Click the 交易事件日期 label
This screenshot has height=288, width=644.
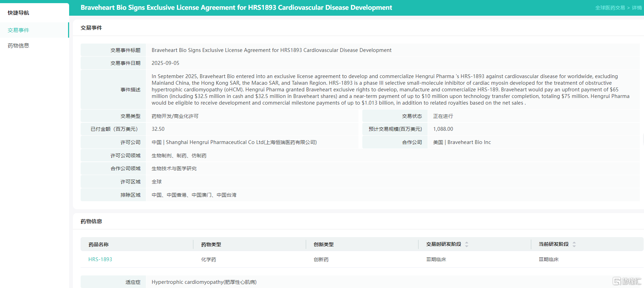[x=125, y=63]
